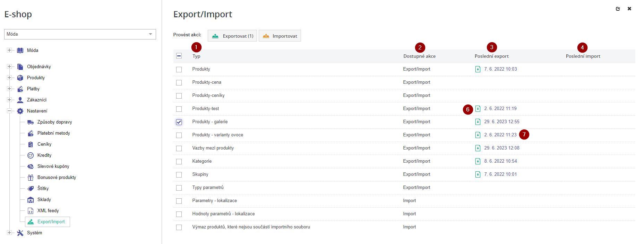Select Export/Import item in sidebar
Image resolution: width=644 pixels, height=244 pixels.
[48, 222]
